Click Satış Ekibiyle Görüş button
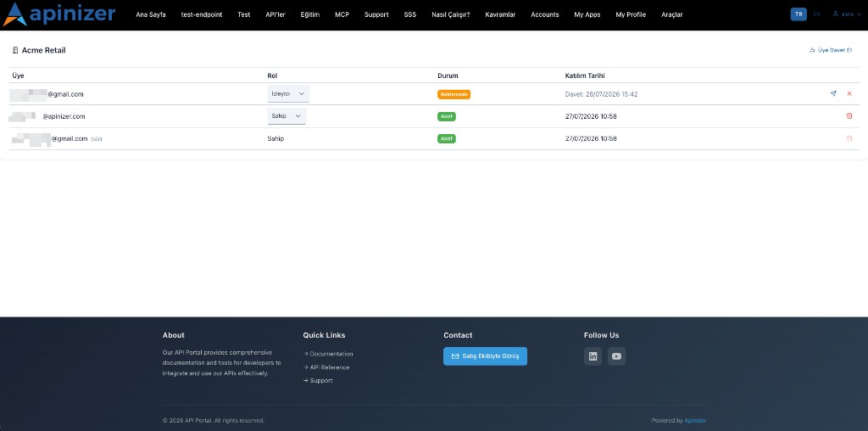The height and width of the screenshot is (431, 868). (485, 356)
